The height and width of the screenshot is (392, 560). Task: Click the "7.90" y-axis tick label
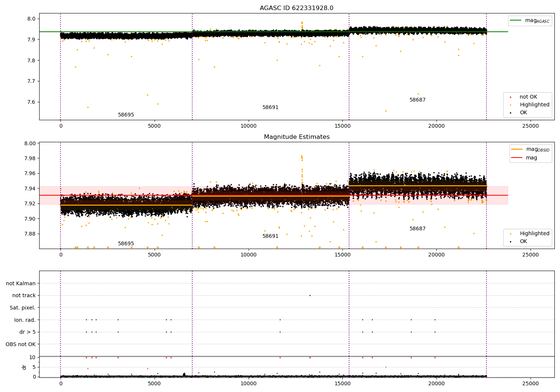tap(30, 219)
